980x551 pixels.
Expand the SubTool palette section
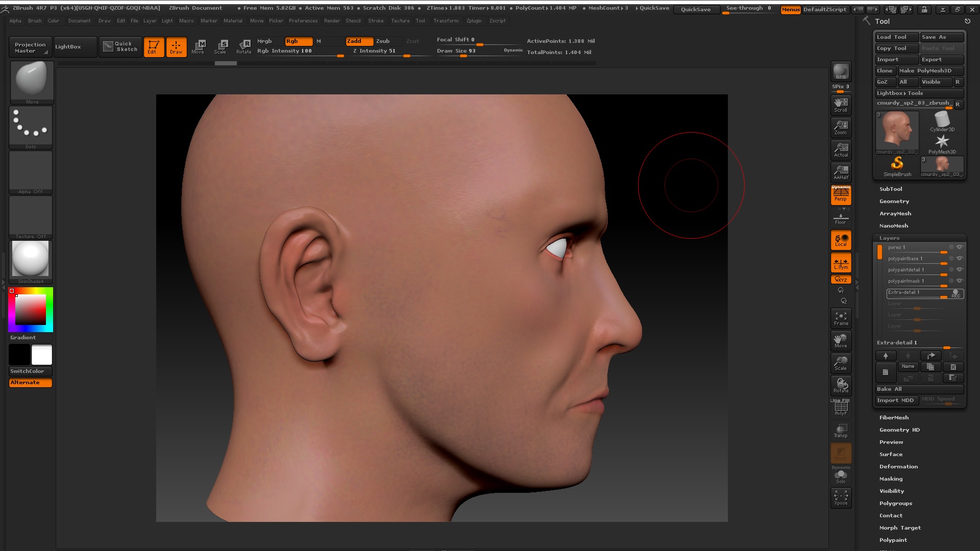coord(891,189)
